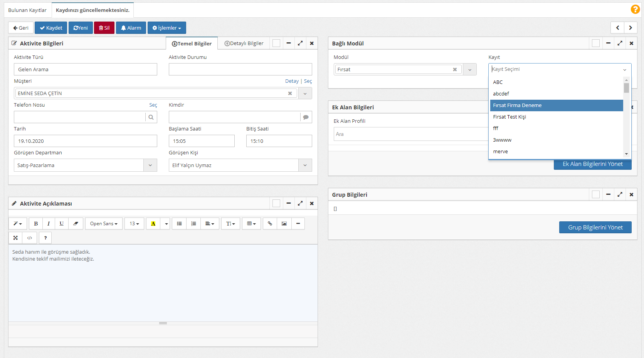Click the Kaydet button

click(x=51, y=28)
